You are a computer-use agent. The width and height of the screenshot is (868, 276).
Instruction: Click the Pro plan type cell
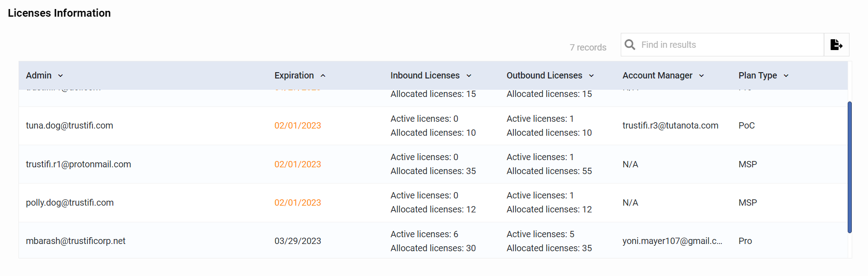[x=745, y=241]
